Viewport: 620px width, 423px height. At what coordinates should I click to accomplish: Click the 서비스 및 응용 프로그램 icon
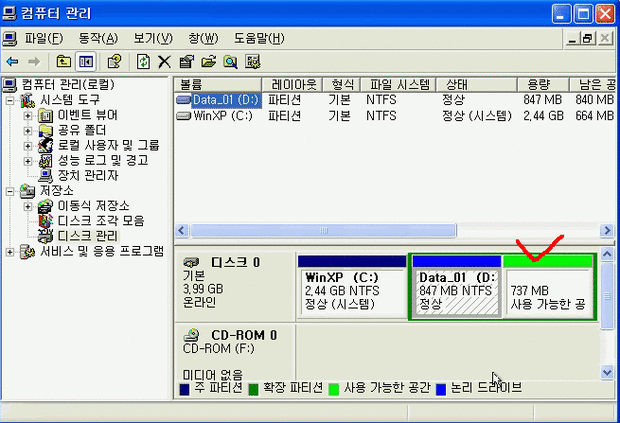tap(27, 251)
